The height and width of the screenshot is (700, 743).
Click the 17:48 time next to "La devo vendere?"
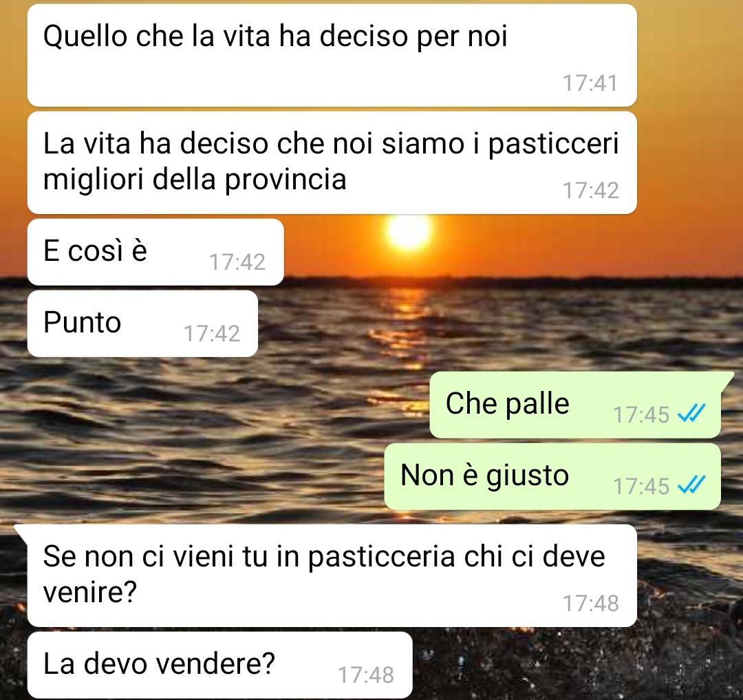(x=366, y=675)
